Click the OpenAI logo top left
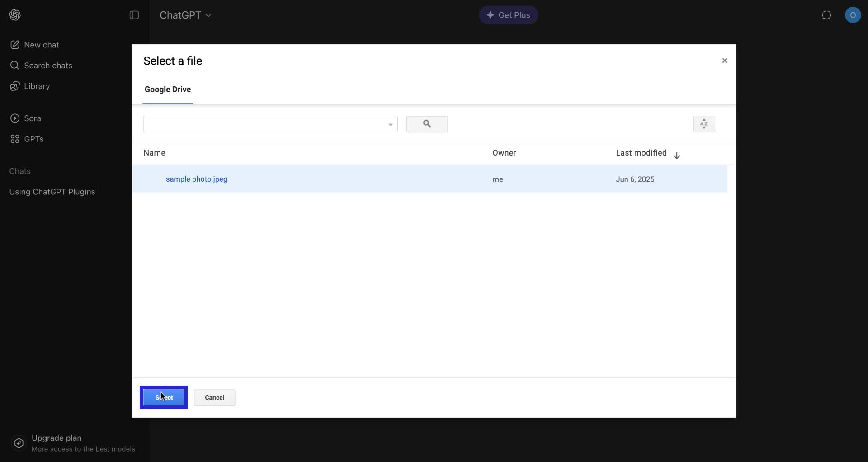Screen dimensions: 868x462 click(x=14, y=15)
